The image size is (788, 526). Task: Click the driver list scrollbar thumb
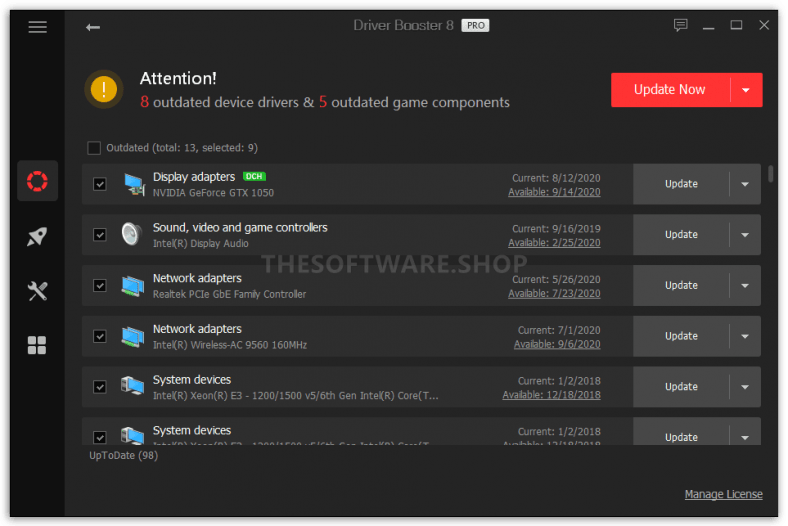tap(770, 174)
